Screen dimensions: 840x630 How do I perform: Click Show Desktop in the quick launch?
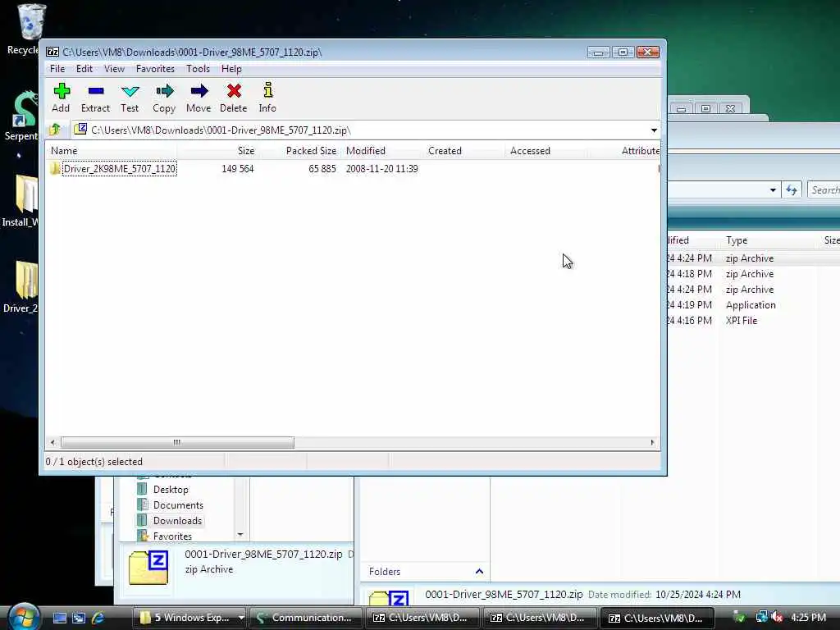(59, 618)
